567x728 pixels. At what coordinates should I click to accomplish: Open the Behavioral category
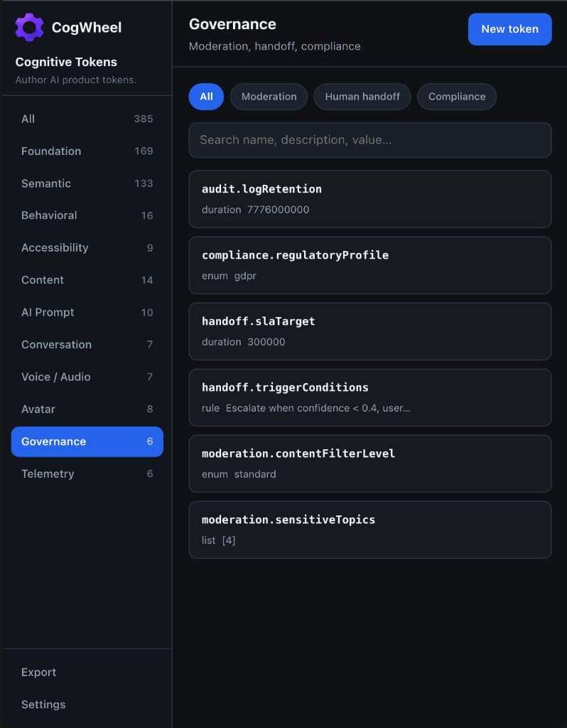coord(87,215)
